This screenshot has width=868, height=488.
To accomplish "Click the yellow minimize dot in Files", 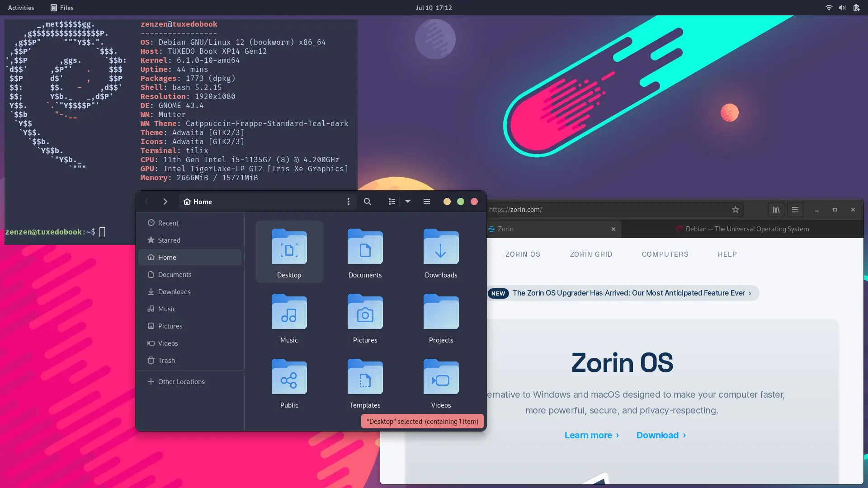I will [x=447, y=202].
